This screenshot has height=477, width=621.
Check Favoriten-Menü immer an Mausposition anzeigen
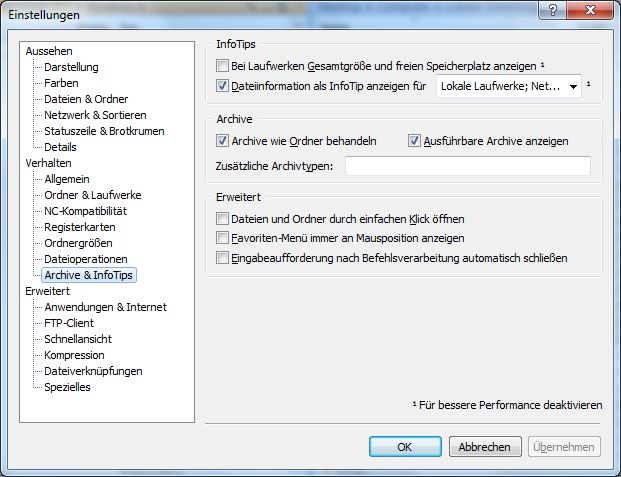tap(222, 238)
